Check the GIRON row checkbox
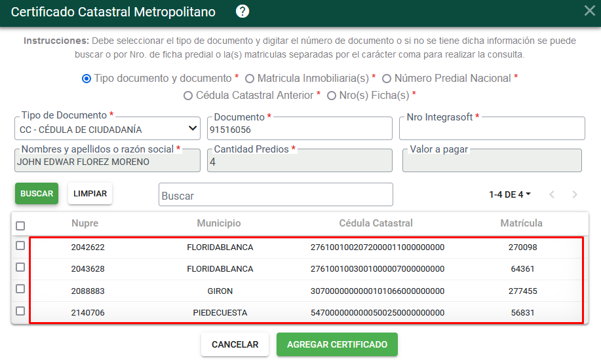The image size is (601, 364). pyautogui.click(x=20, y=289)
